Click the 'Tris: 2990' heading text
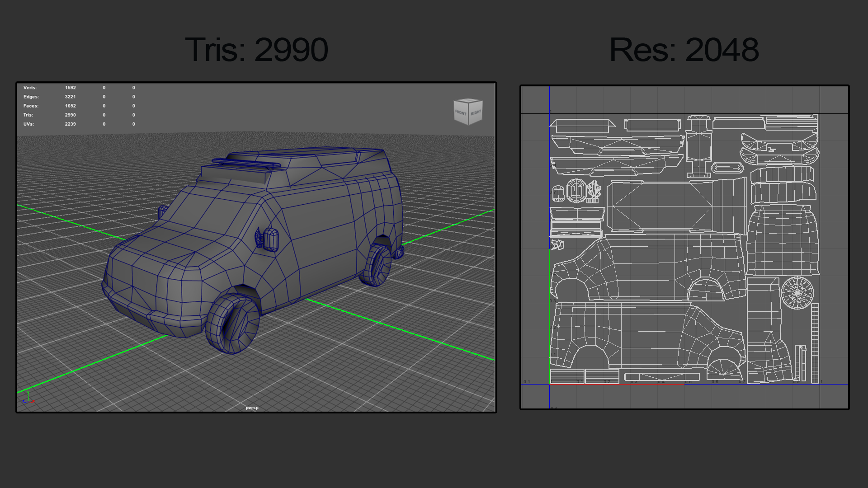 (256, 50)
